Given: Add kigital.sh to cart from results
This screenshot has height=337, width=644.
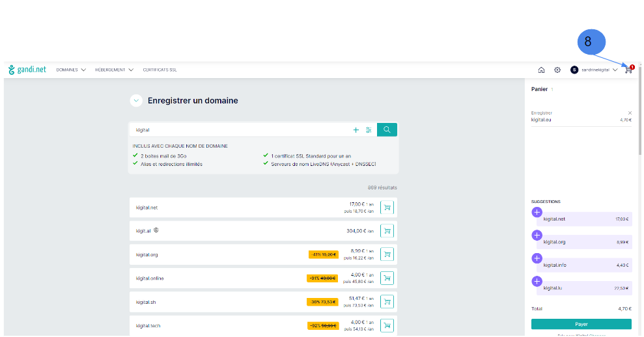Looking at the screenshot, I should tap(387, 302).
